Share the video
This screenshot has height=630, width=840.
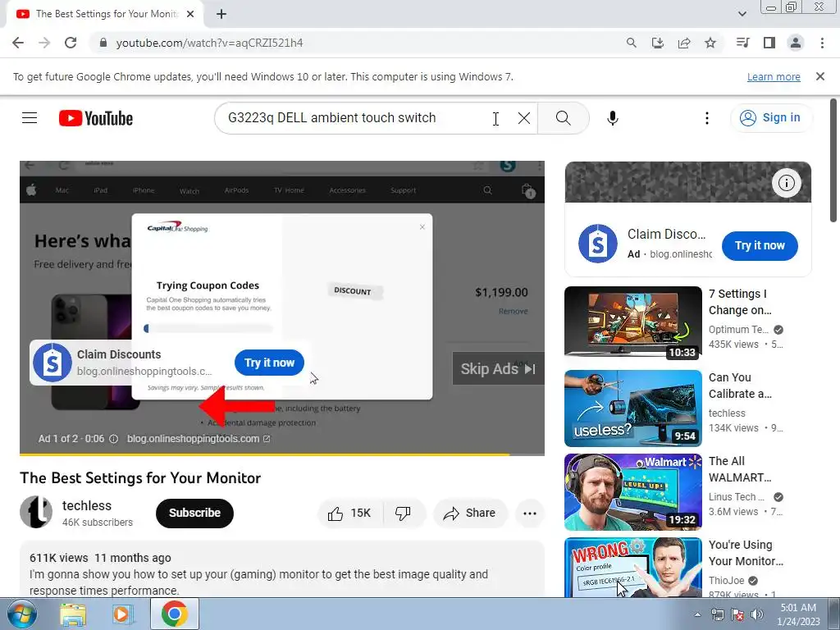[469, 514]
